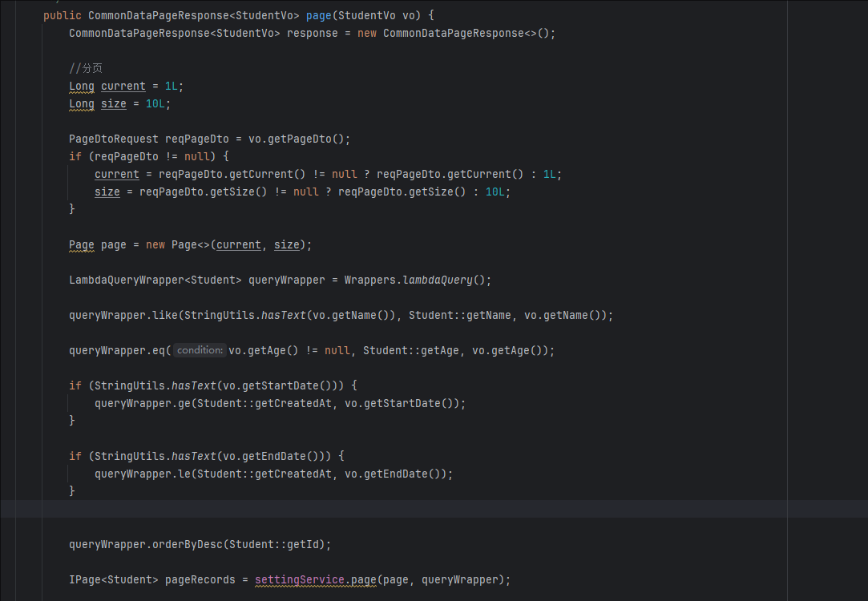Click the 'public' keyword in method signature
This screenshot has width=868, height=601.
click(x=63, y=15)
